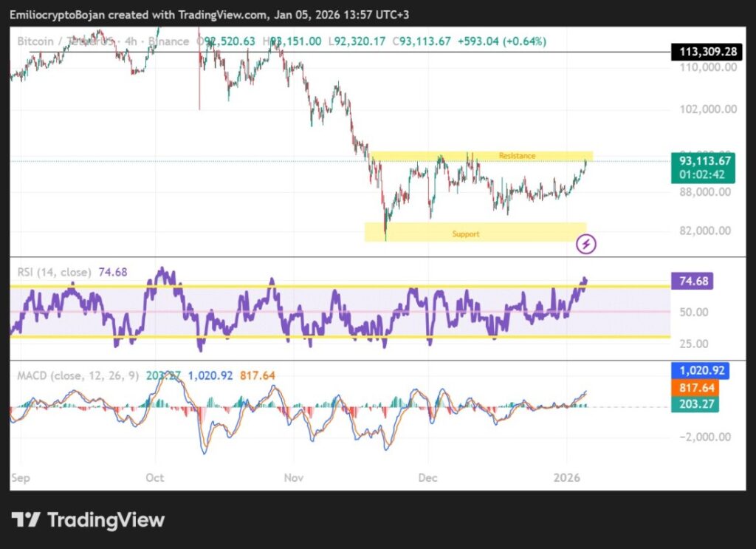The width and height of the screenshot is (756, 549).
Task: Open the MACD (close, 12, 26, 9) legend
Action: click(x=76, y=376)
